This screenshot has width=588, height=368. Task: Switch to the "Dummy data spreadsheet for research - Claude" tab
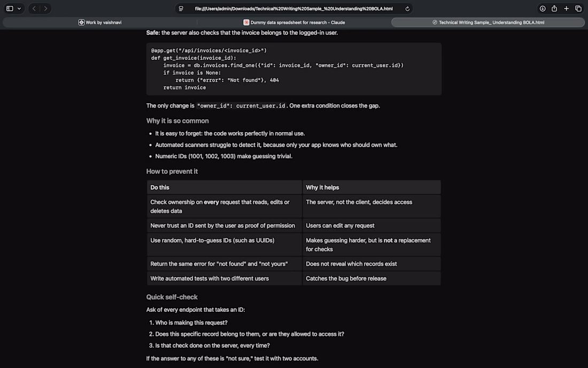294,22
